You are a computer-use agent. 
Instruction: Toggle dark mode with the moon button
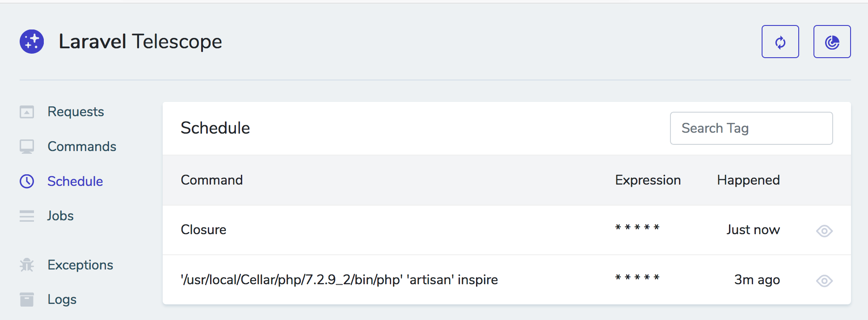tap(832, 42)
